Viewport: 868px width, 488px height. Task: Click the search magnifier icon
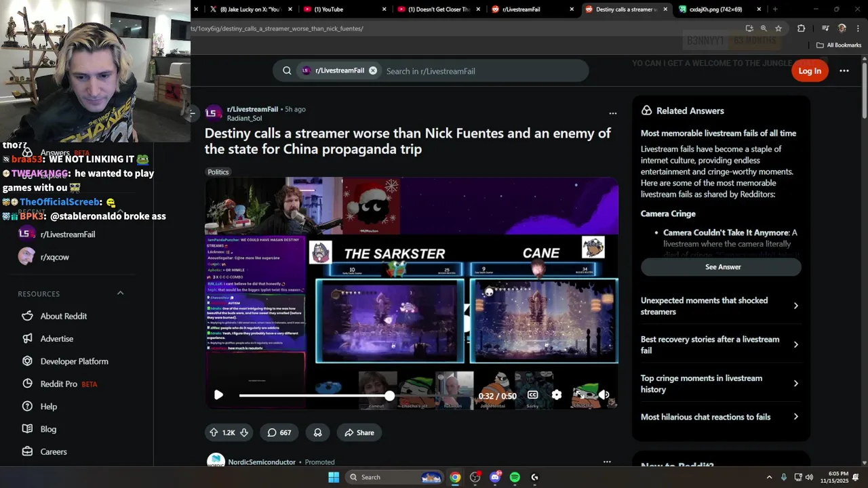287,70
